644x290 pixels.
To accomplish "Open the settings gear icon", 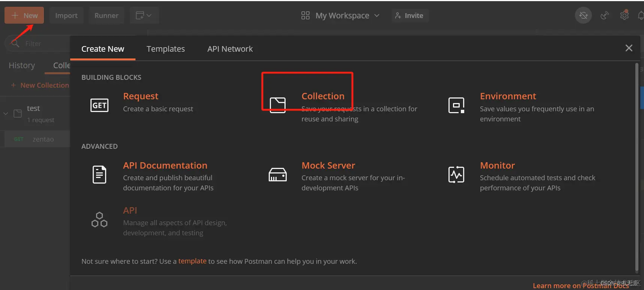I will point(624,15).
